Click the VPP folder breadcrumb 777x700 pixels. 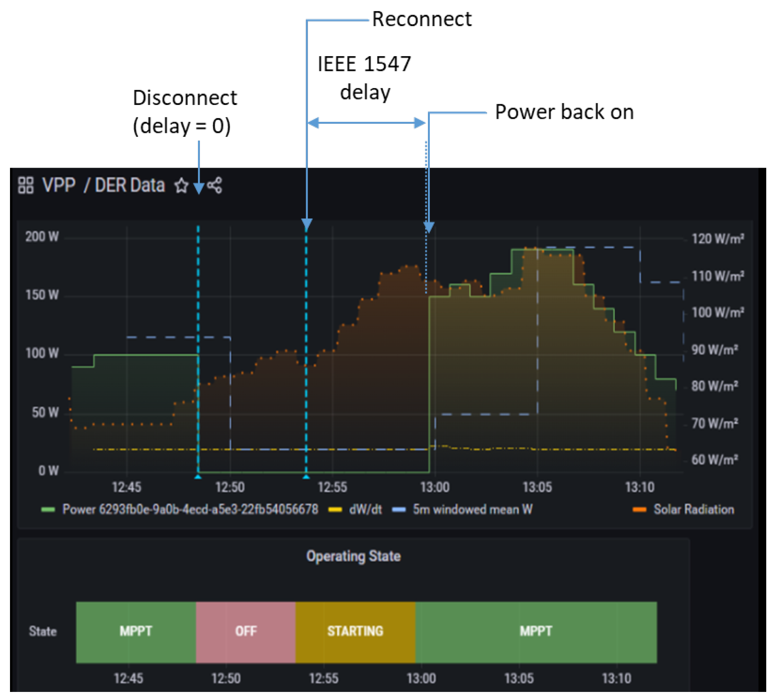pos(59,185)
